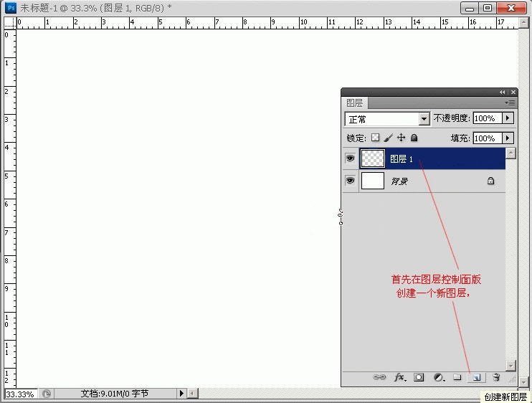The width and height of the screenshot is (532, 403).
Task: Close the layers panel
Action: (513, 92)
